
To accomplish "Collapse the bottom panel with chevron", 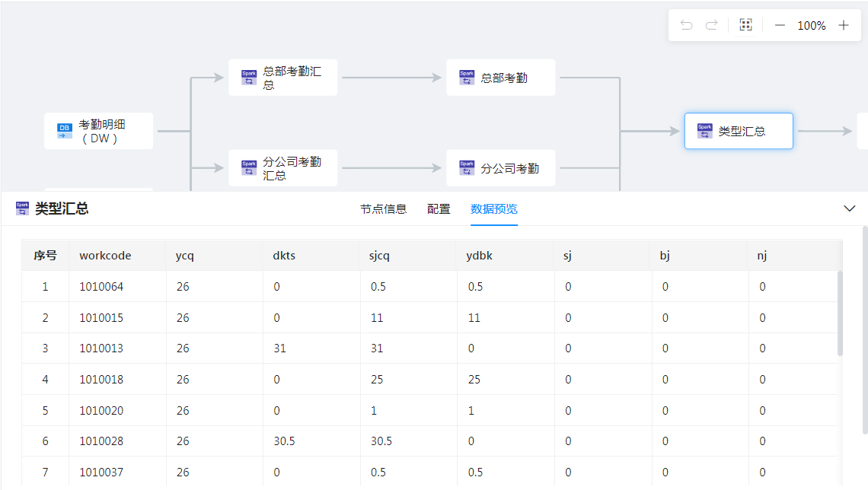I will point(850,208).
